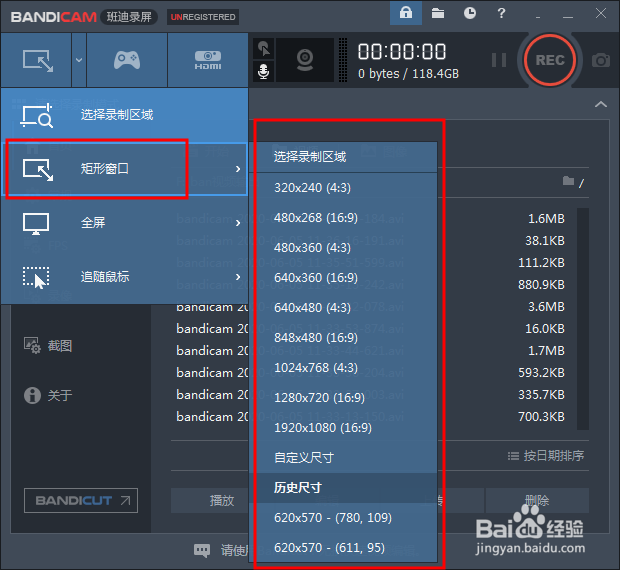Start recording with the REC button
The width and height of the screenshot is (620, 570).
[x=550, y=60]
